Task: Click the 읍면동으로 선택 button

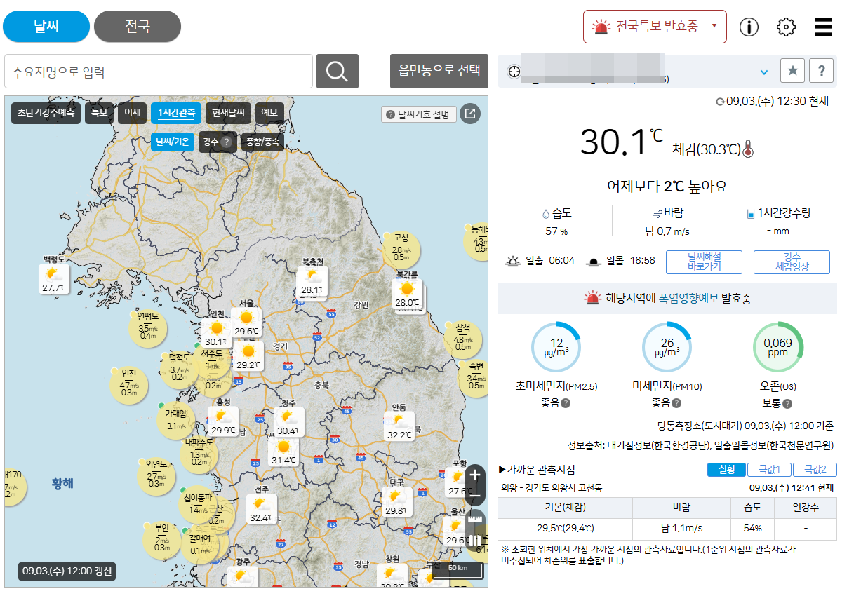Action: point(439,71)
